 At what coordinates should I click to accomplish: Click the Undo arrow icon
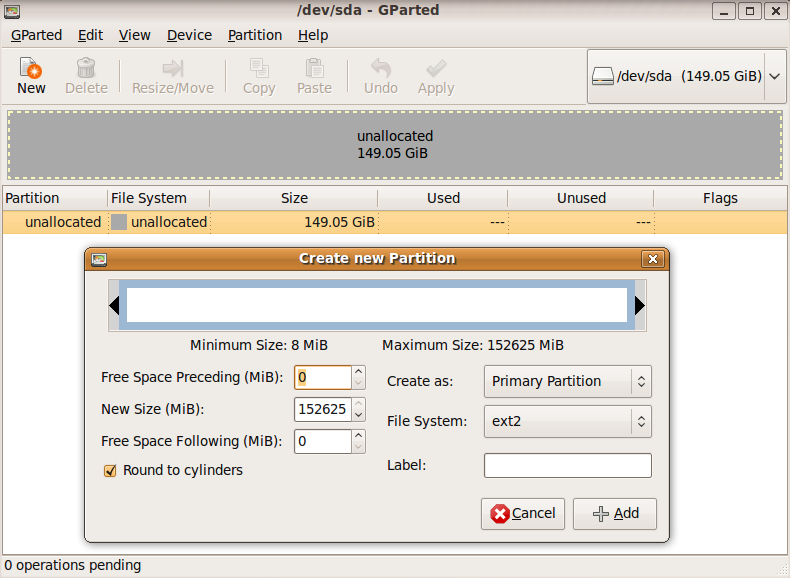coord(381,68)
